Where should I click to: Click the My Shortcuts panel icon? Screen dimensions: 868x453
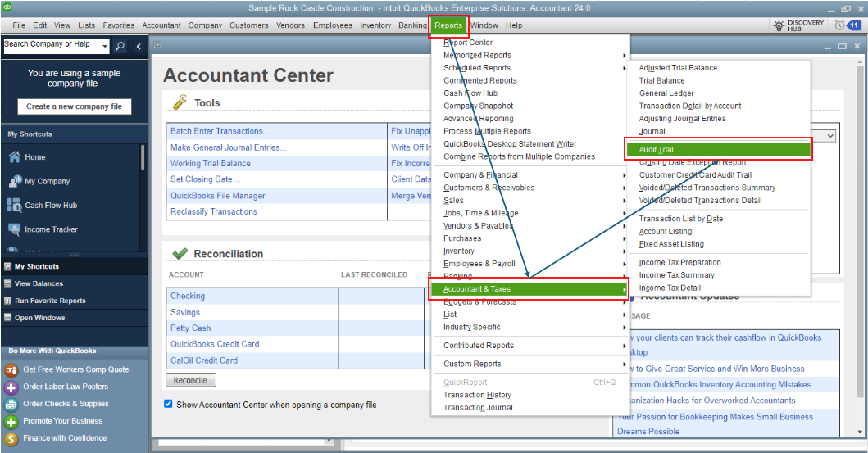pos(7,266)
